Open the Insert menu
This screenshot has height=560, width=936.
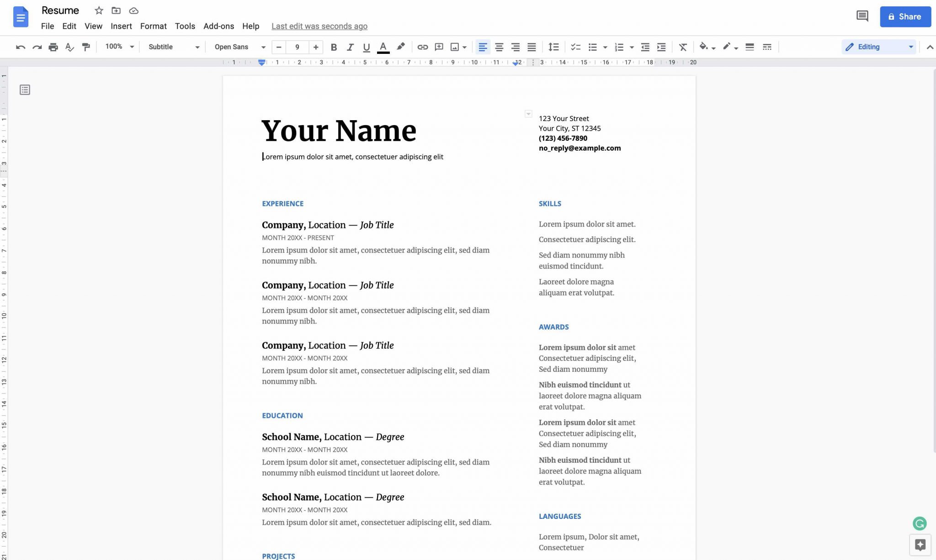click(121, 26)
